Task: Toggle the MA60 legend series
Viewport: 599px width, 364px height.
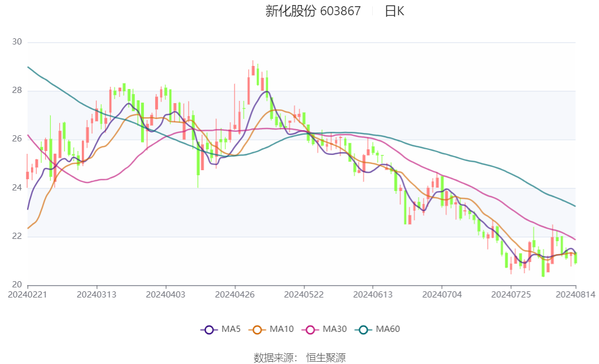Action: [x=377, y=329]
